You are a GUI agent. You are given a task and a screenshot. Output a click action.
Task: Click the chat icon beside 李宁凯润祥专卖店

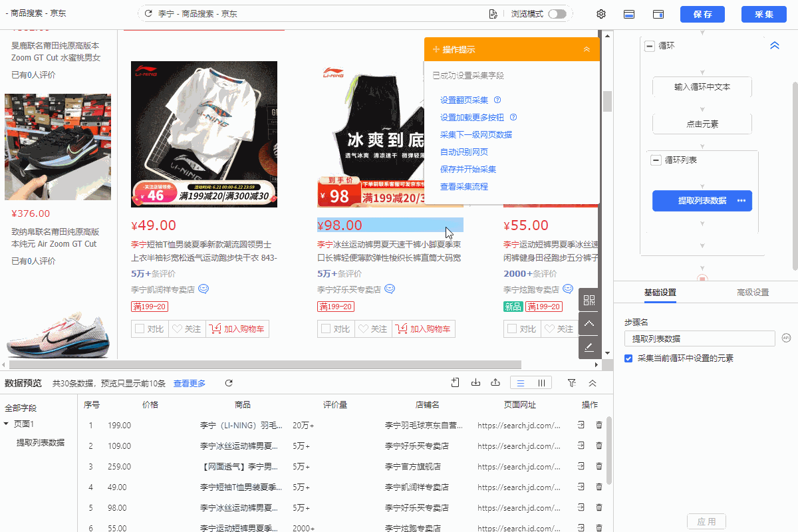point(203,289)
